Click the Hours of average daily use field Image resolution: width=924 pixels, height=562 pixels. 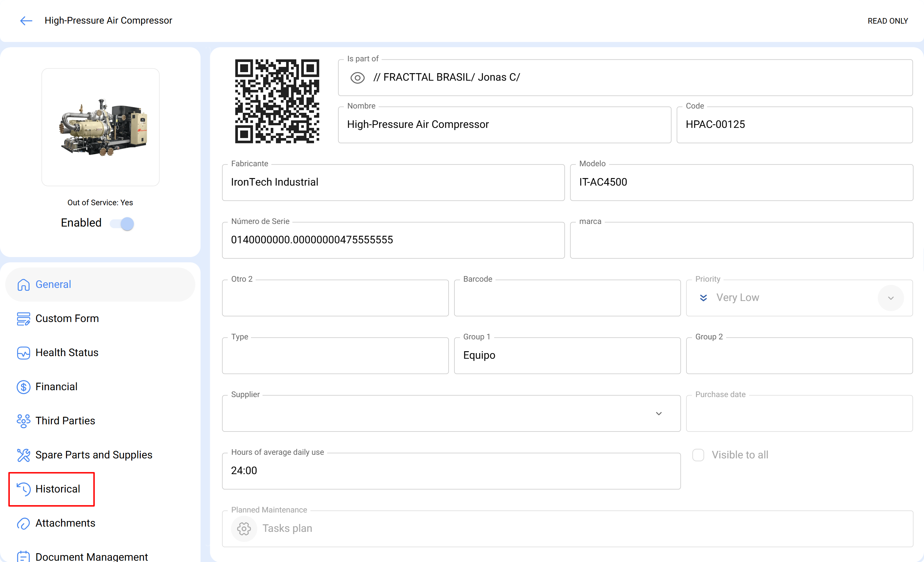pos(451,471)
